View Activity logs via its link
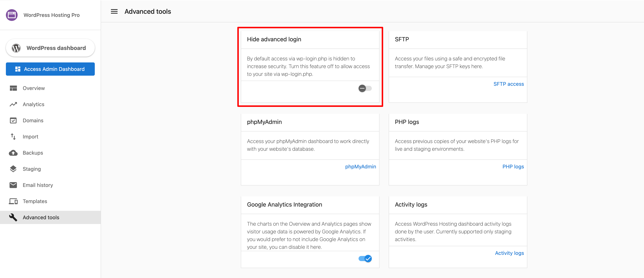 [509, 253]
